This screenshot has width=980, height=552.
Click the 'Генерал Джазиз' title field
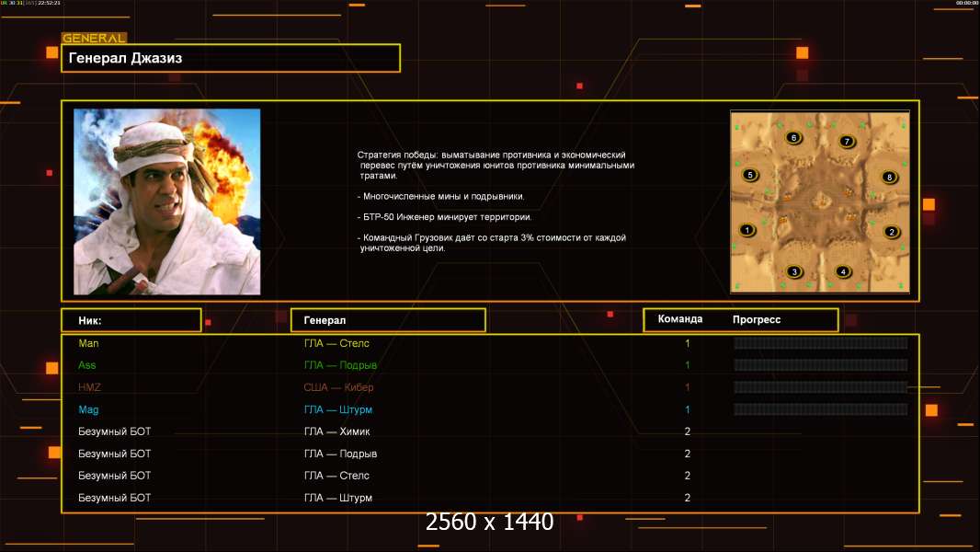[x=230, y=58]
